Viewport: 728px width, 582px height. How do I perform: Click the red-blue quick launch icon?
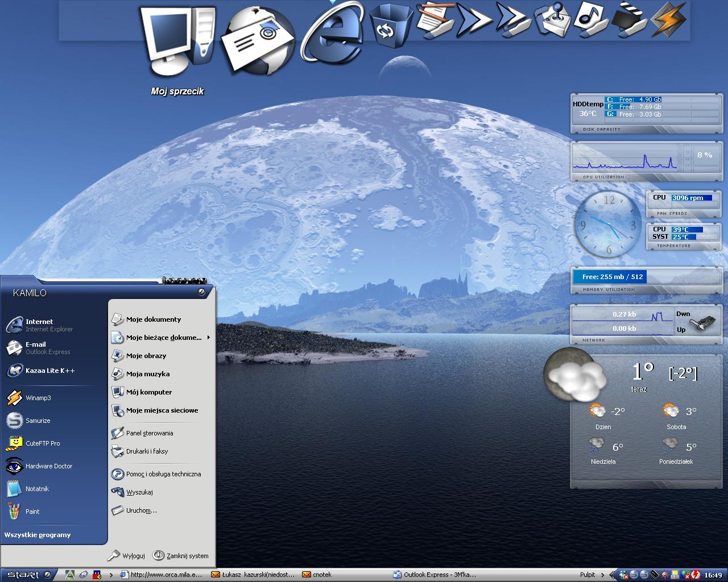click(x=97, y=575)
